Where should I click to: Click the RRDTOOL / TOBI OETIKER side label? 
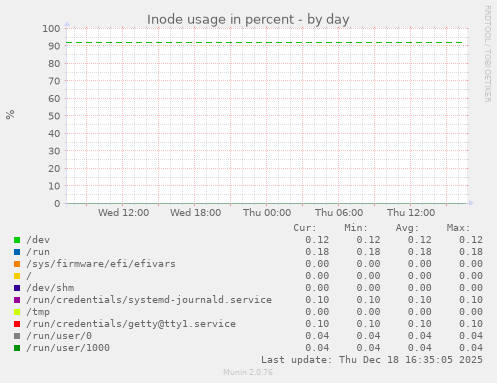pyautogui.click(x=487, y=54)
